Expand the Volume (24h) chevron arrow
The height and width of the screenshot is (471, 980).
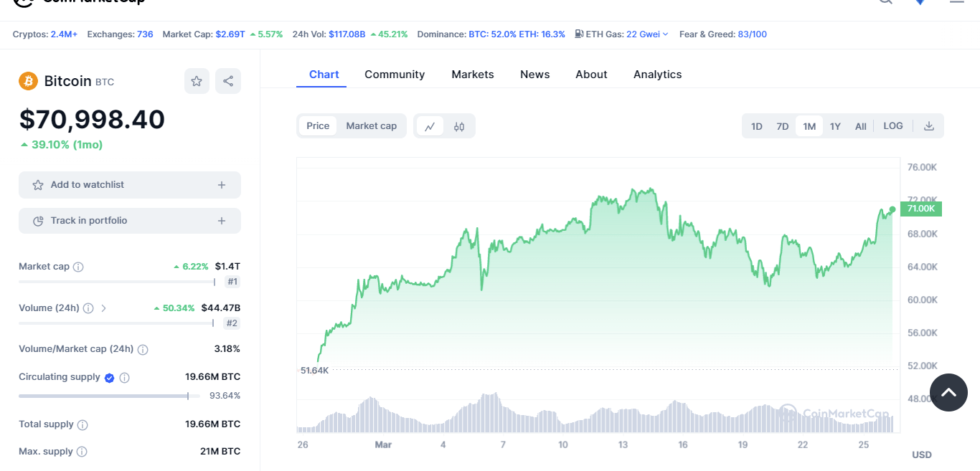(x=104, y=308)
